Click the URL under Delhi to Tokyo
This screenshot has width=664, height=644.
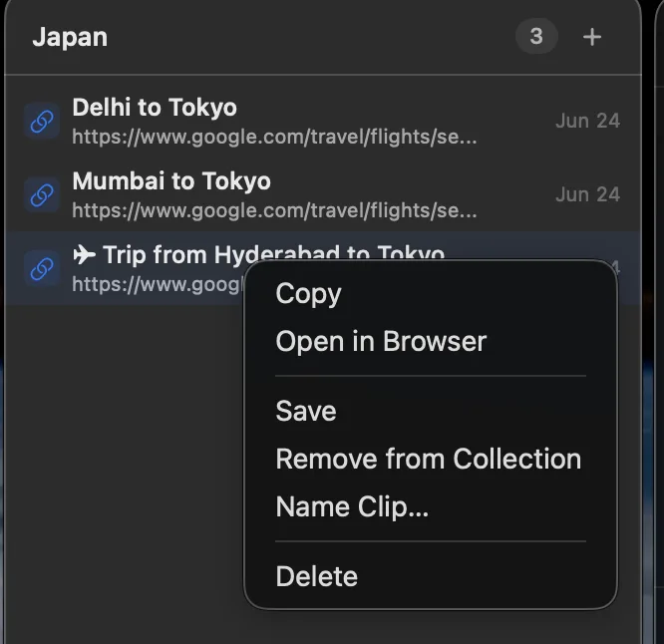(x=274, y=138)
